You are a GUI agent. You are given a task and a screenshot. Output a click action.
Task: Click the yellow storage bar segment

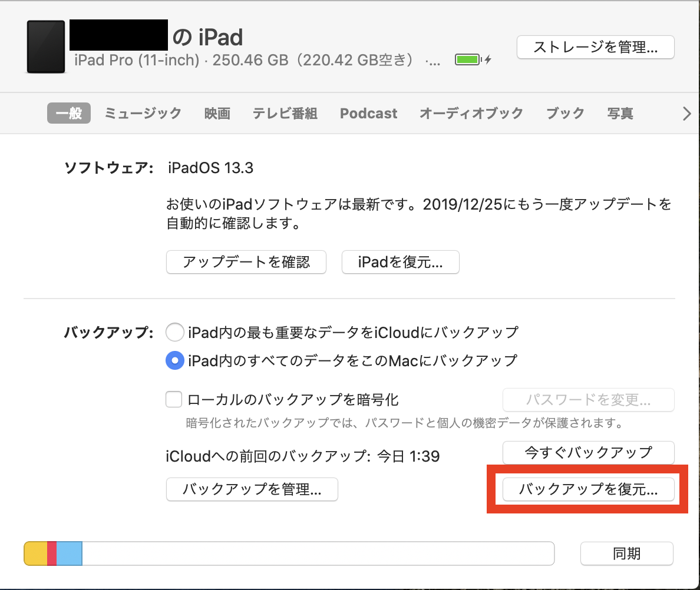pos(36,553)
